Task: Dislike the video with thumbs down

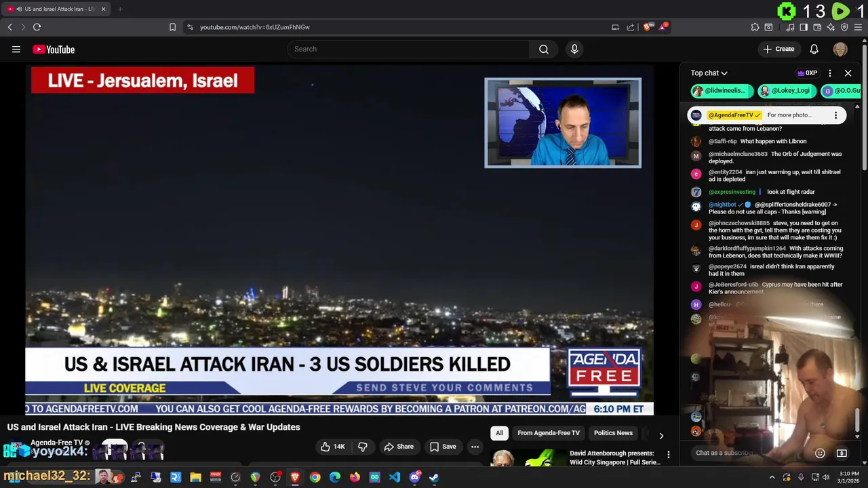Action: click(363, 447)
